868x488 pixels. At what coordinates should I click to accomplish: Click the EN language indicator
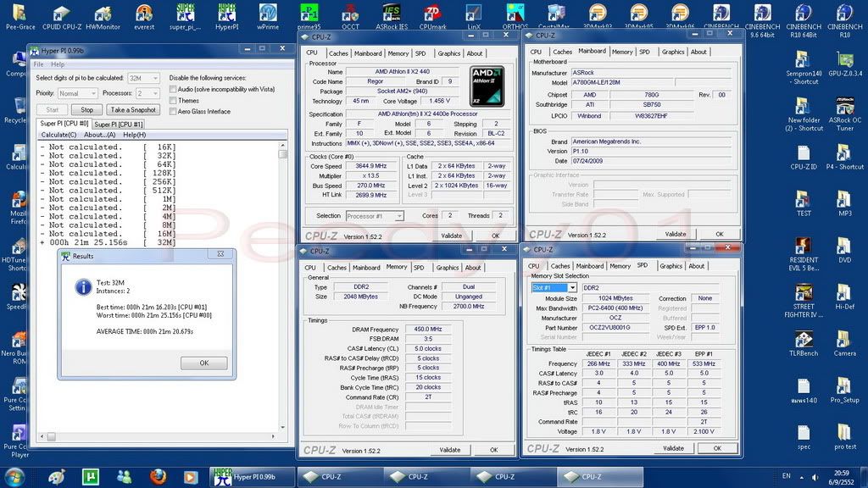point(786,476)
